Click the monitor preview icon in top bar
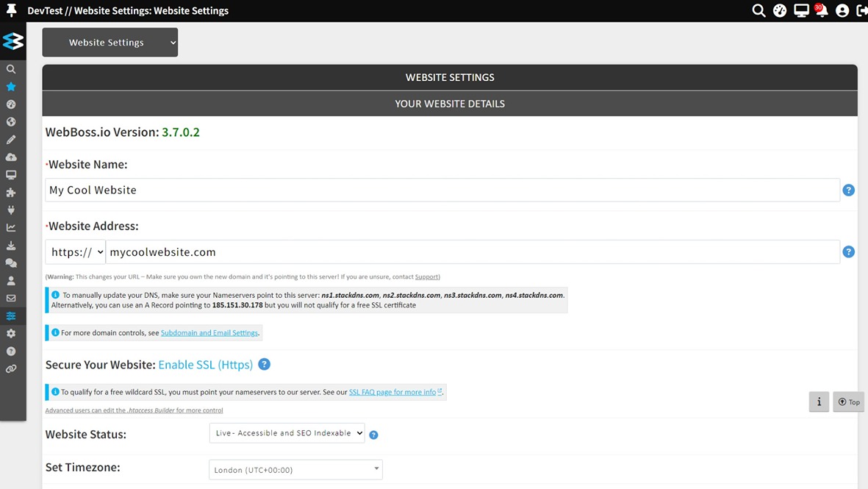The image size is (868, 489). 801,10
